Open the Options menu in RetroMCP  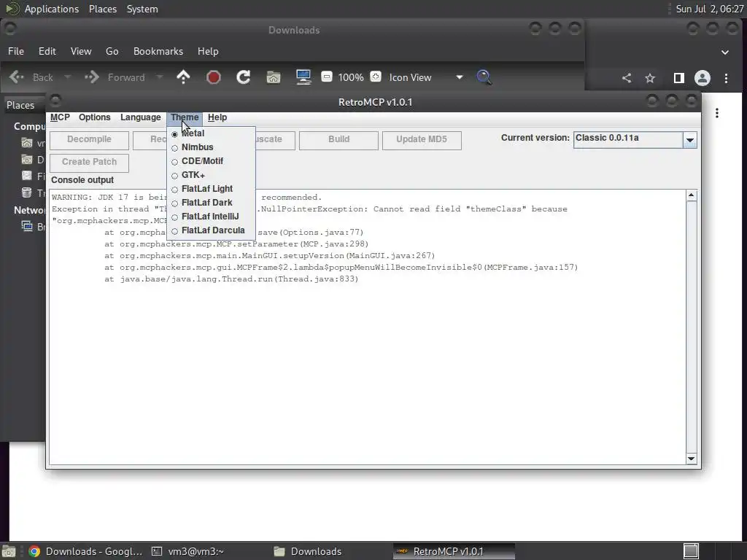94,117
